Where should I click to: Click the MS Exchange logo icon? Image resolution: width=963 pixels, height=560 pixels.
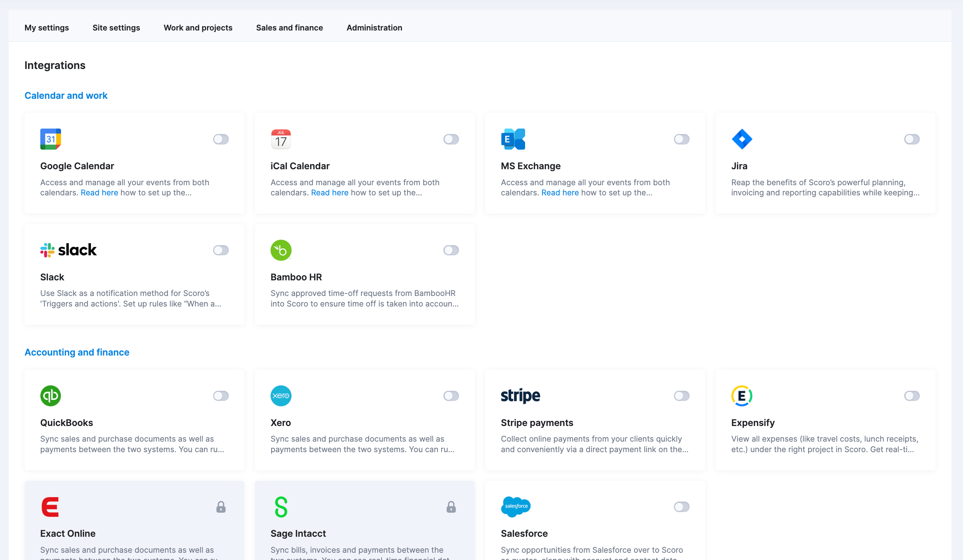[x=513, y=139]
